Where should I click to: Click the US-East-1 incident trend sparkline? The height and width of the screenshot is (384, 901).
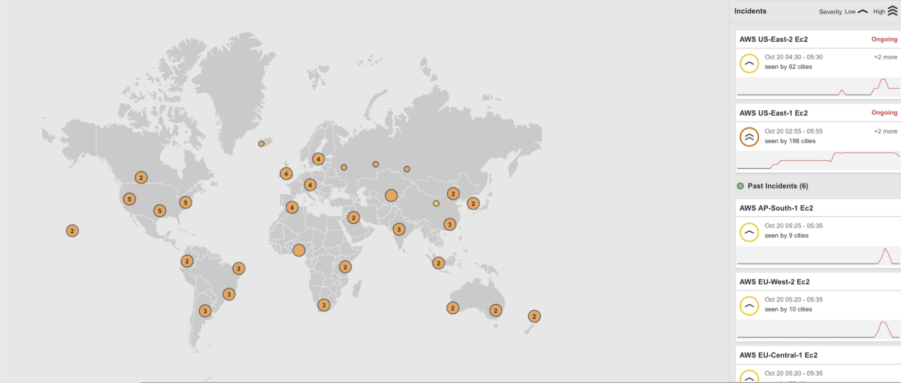click(818, 161)
